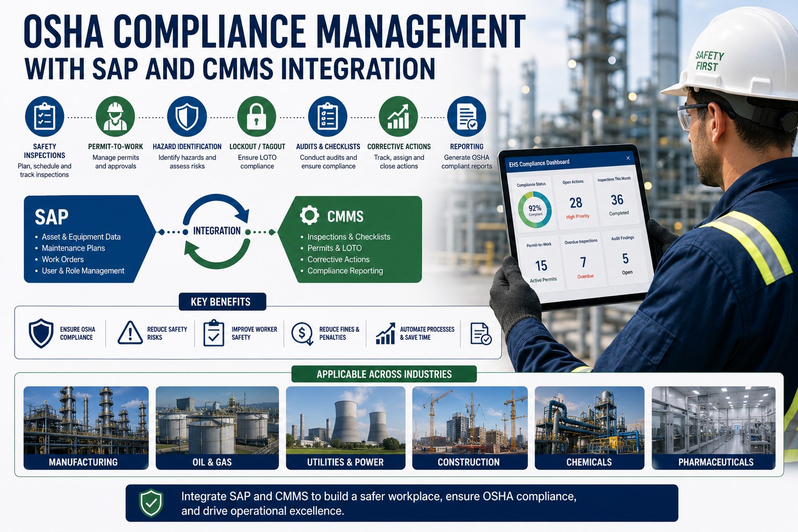Click "User & Role Management" in SAP panel

[83, 271]
